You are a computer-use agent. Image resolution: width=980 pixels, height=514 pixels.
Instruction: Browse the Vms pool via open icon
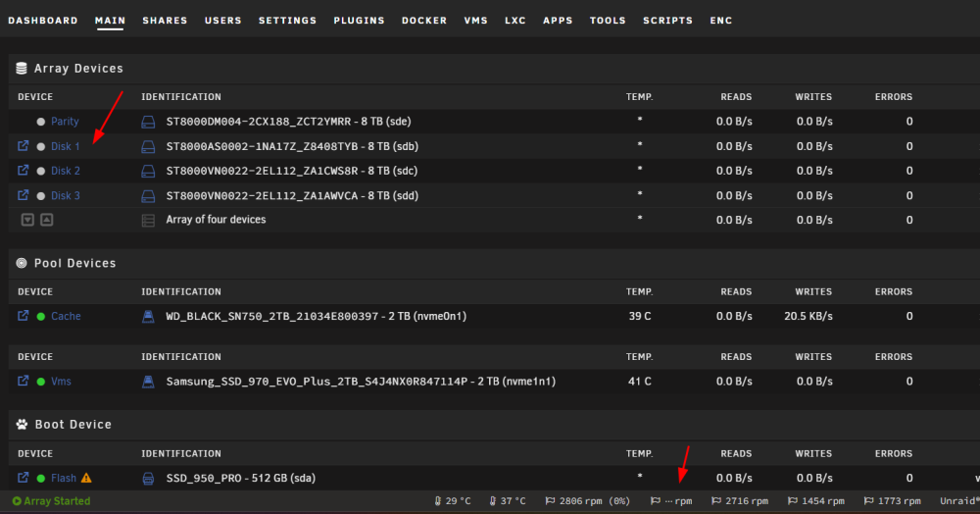24,381
